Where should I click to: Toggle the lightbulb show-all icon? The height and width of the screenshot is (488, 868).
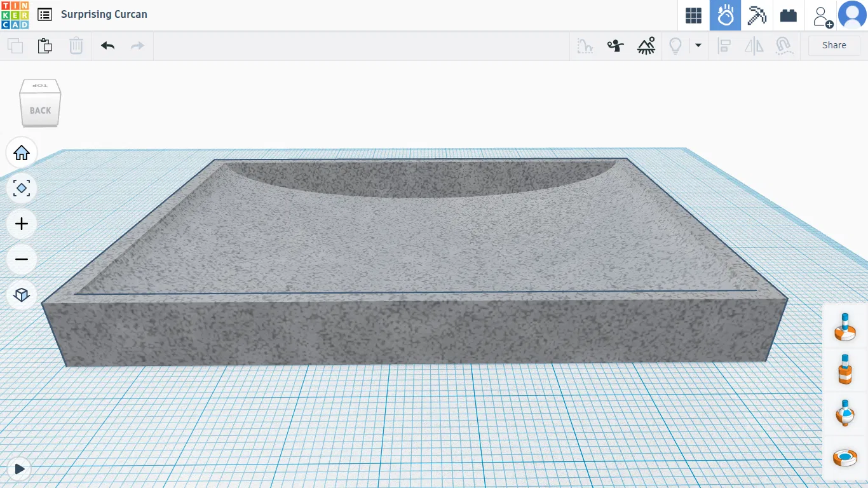675,46
